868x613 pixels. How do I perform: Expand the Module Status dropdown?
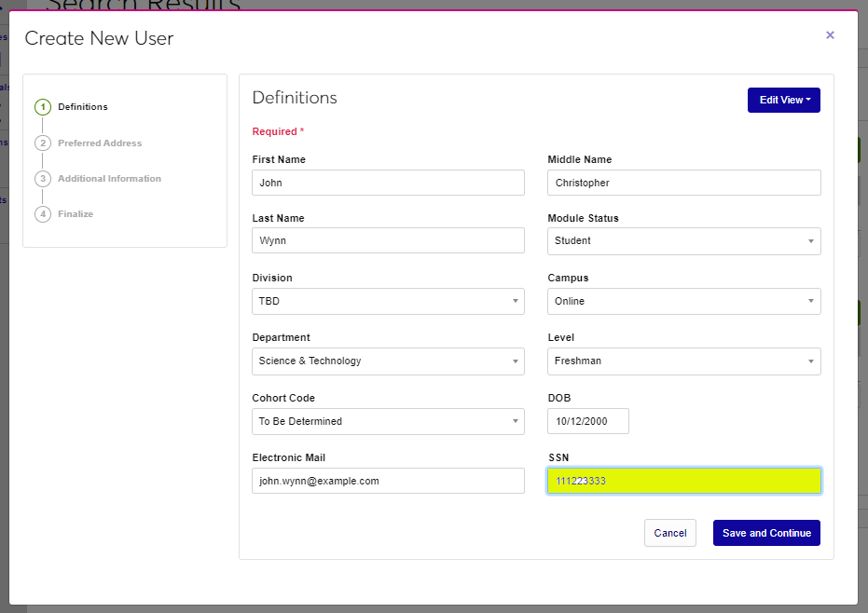click(x=683, y=241)
